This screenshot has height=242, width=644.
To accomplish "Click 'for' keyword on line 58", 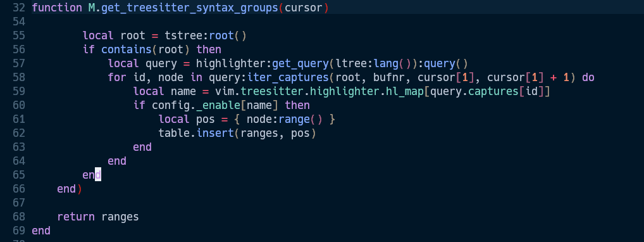I will click(x=117, y=77).
